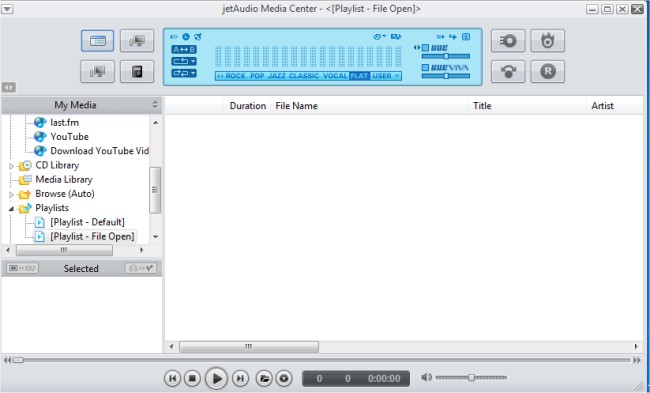Viewport: 650px width, 393px height.
Task: Open the USER equalizer preset dropdown
Action: click(386, 76)
